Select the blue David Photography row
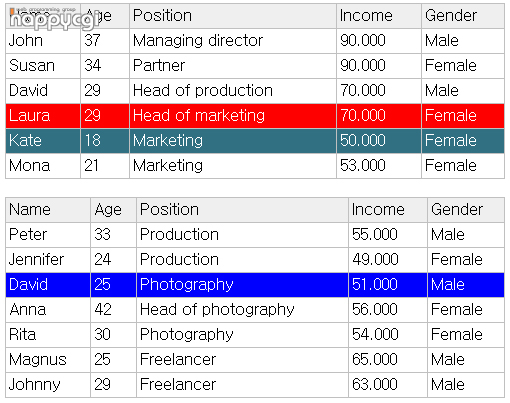This screenshot has width=510, height=403. 255,285
